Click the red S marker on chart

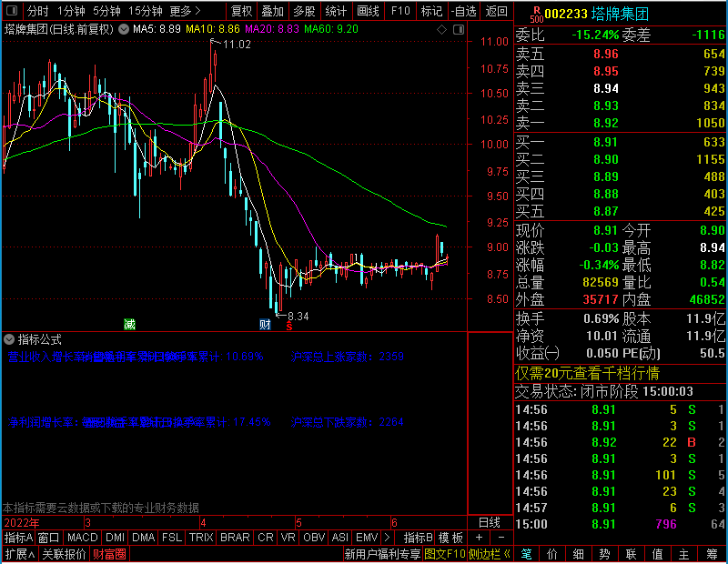coord(289,327)
